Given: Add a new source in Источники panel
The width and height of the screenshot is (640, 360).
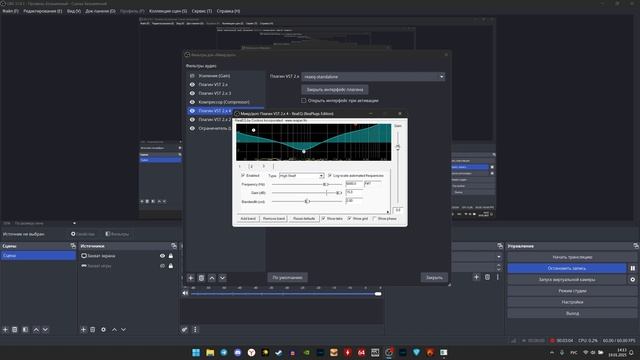Looking at the screenshot, I should tap(83, 329).
